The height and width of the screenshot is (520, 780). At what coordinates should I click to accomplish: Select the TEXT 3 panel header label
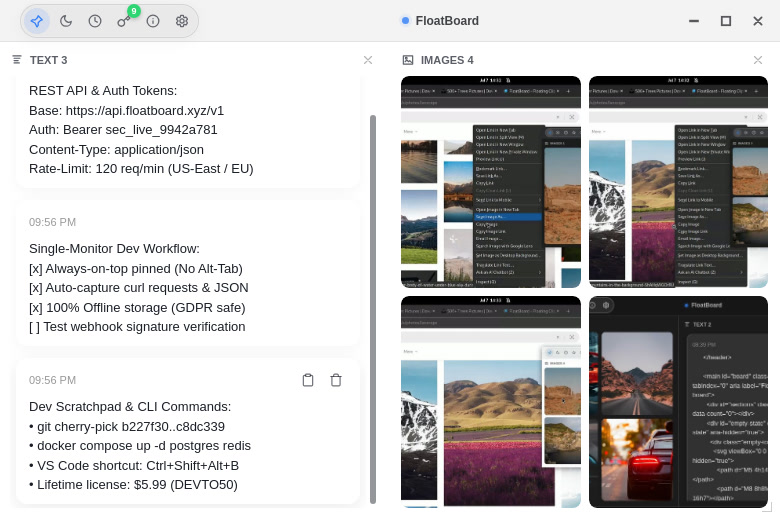coord(48,60)
